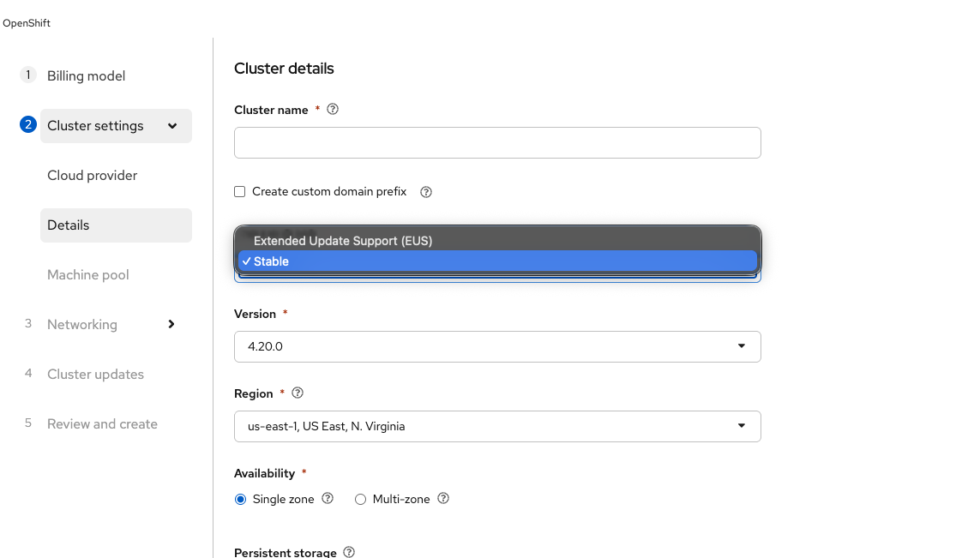The height and width of the screenshot is (558, 980).
Task: Show Single zone help tooltip icon
Action: click(x=328, y=499)
